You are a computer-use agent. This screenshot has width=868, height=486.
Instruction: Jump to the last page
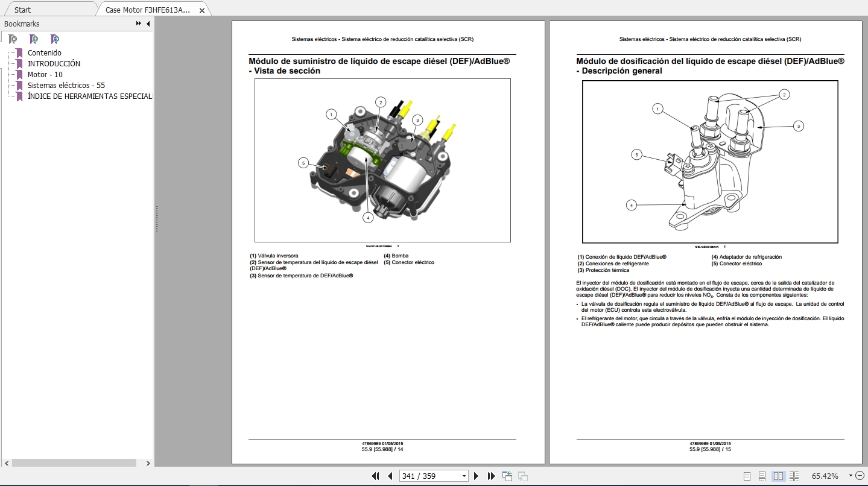pos(492,476)
